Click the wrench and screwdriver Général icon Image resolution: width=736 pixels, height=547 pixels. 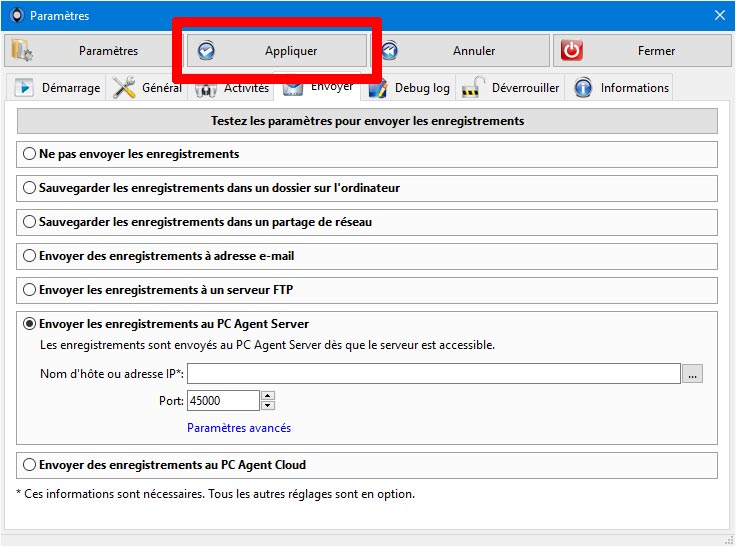(124, 87)
